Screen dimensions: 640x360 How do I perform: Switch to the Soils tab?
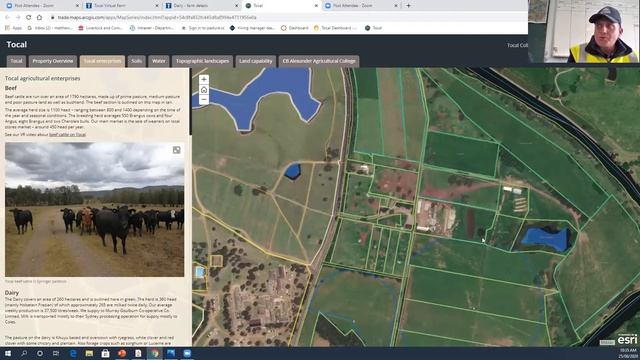(x=137, y=61)
